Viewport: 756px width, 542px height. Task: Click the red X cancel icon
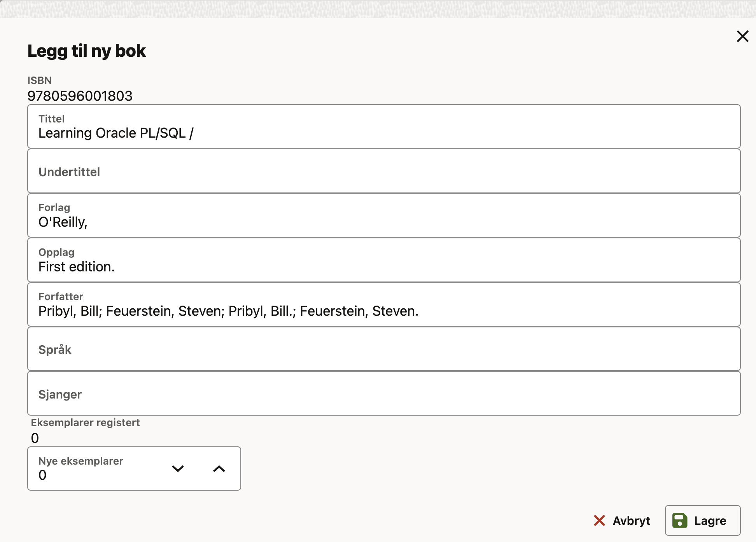click(x=599, y=520)
